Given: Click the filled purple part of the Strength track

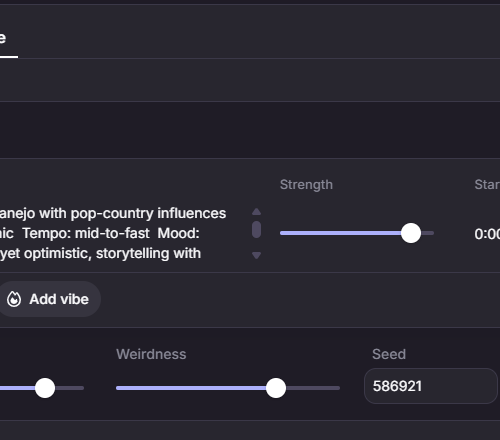Looking at the screenshot, I should coord(340,233).
